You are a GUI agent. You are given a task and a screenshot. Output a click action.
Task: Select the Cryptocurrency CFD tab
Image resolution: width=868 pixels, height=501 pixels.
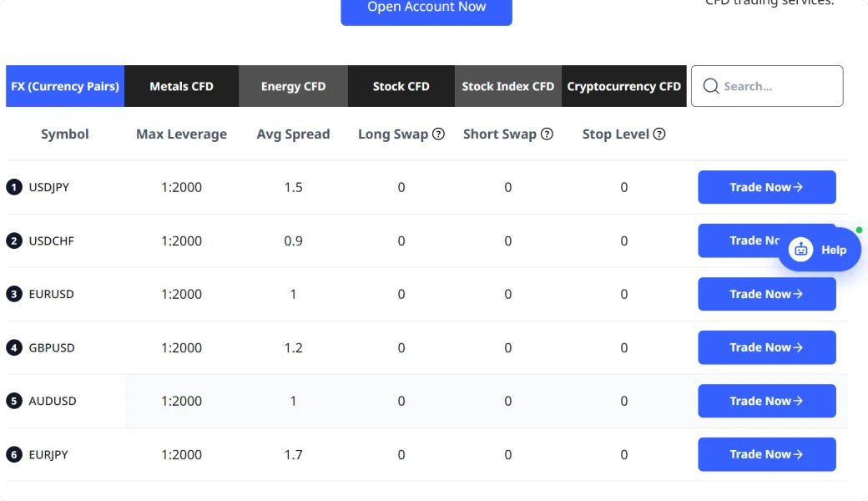(x=624, y=86)
